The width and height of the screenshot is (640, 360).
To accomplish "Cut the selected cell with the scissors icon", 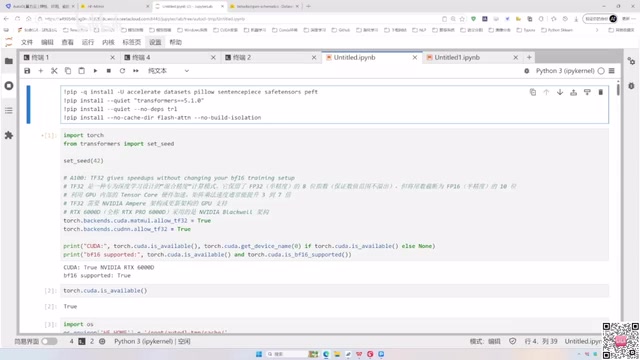I will (54, 71).
